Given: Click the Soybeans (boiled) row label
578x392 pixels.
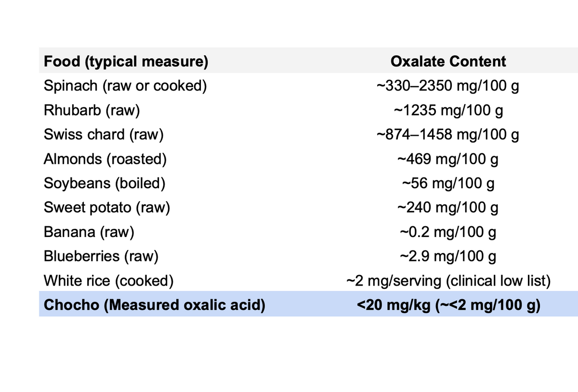Looking at the screenshot, I should (x=105, y=183).
